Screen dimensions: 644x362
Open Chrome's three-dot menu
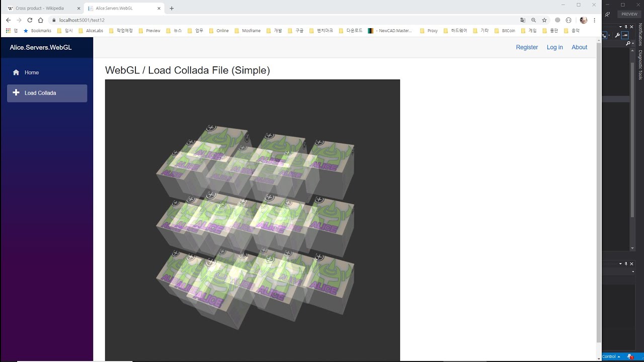tap(595, 20)
